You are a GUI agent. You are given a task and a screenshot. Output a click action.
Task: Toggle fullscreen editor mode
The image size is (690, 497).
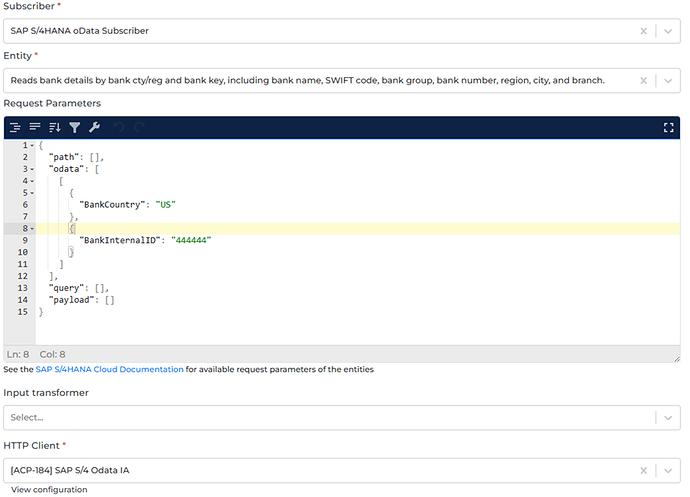(668, 128)
